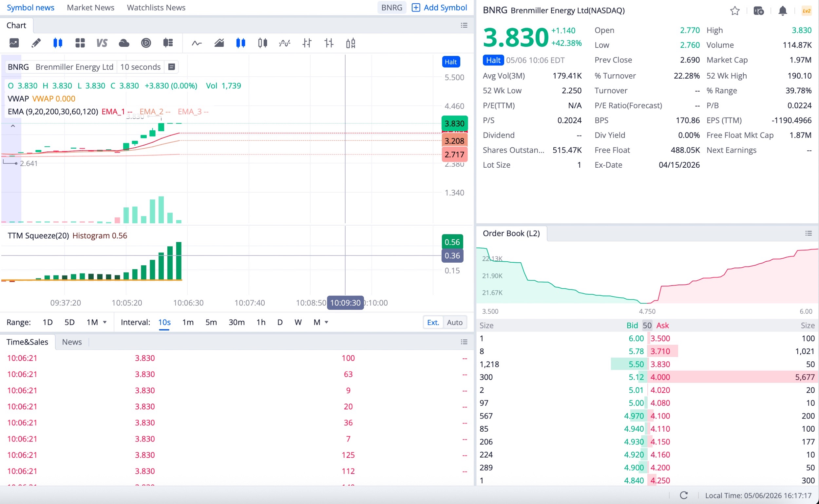Collapse the chart legend with the chevron
The image size is (819, 504).
(x=13, y=126)
